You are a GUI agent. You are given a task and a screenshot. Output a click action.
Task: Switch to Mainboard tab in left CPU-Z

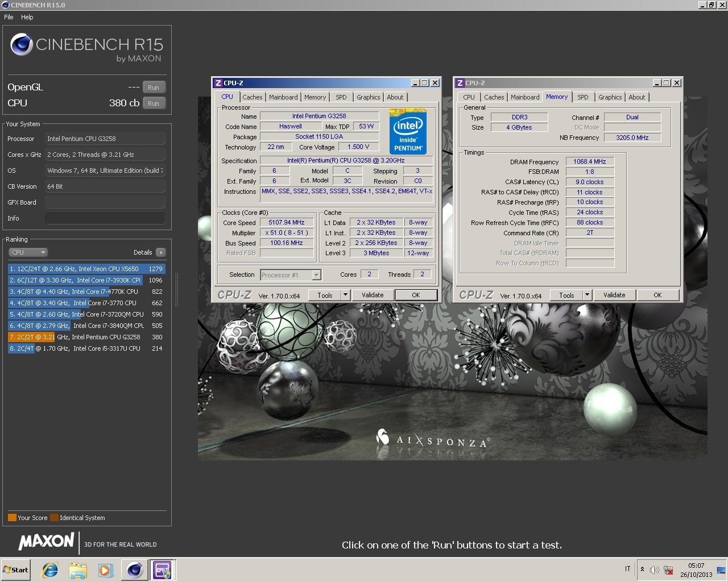point(283,97)
